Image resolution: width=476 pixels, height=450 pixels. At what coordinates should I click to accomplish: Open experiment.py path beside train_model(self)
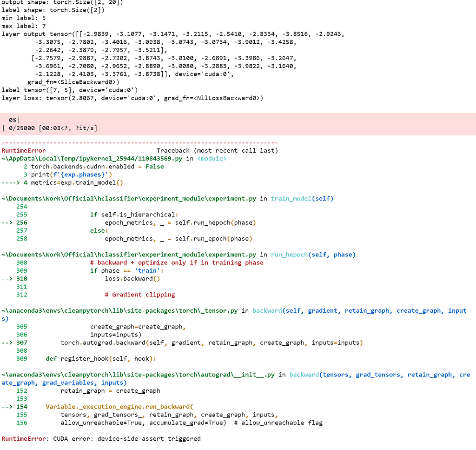(x=129, y=199)
